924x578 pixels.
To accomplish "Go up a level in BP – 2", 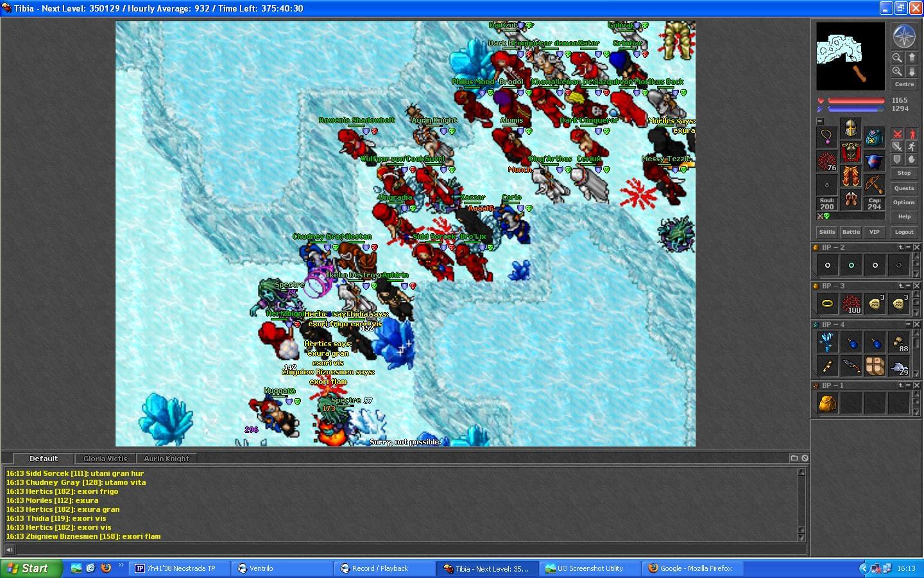I will [x=901, y=247].
